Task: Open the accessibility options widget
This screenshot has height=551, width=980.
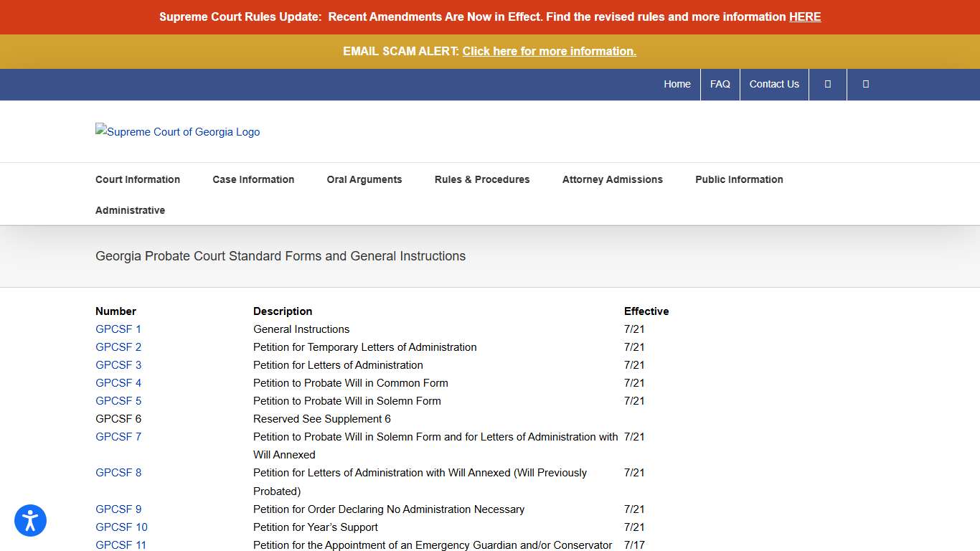Action: pos(30,521)
